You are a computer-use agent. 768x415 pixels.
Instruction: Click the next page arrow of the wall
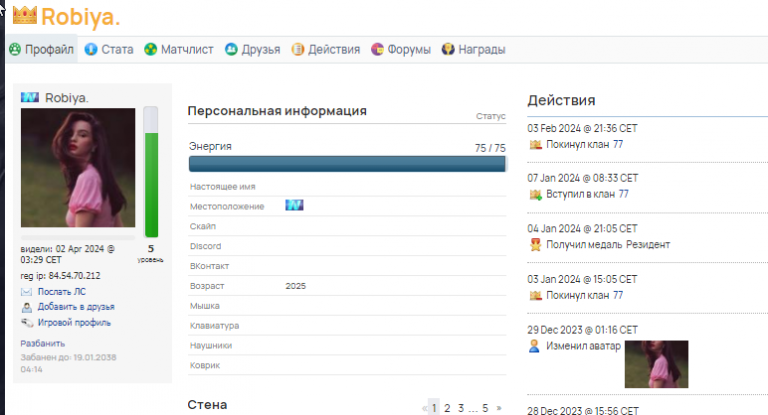click(x=499, y=408)
